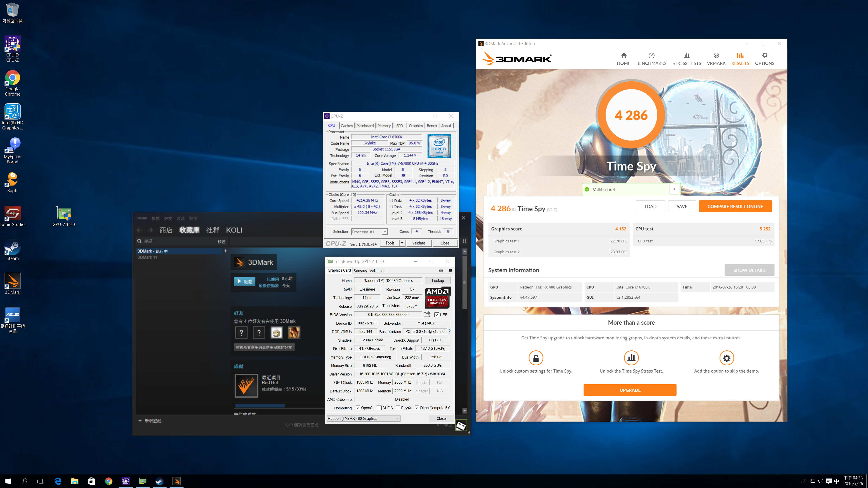868x488 pixels.
Task: Open GPU selector dropdown in GPU-Z
Action: click(x=363, y=418)
